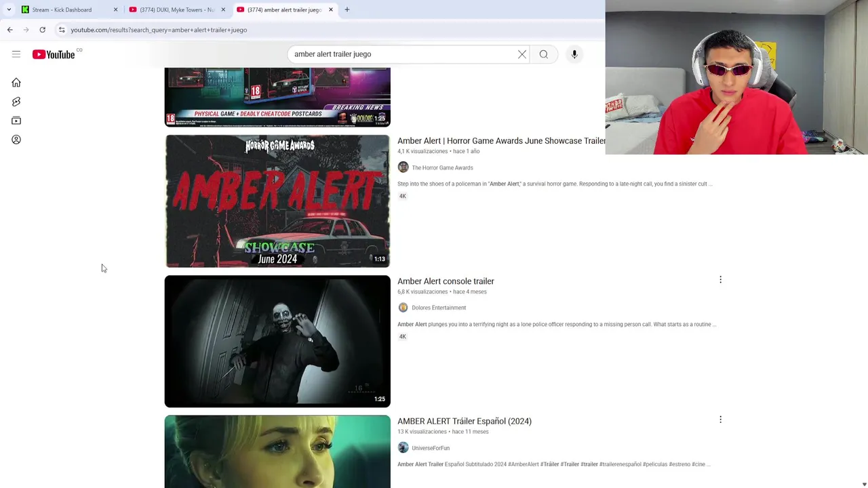This screenshot has height=488, width=868.
Task: Click '6,8 K visualizaciones' metadata text
Action: click(422, 291)
